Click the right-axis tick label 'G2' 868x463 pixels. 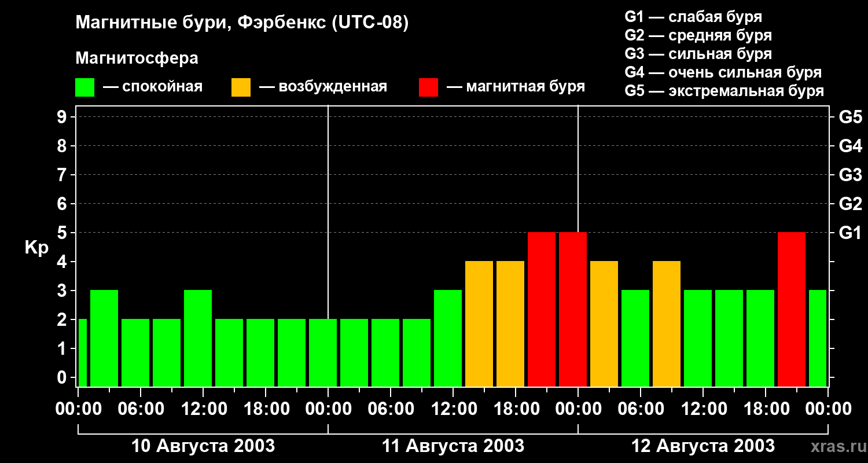(x=850, y=204)
